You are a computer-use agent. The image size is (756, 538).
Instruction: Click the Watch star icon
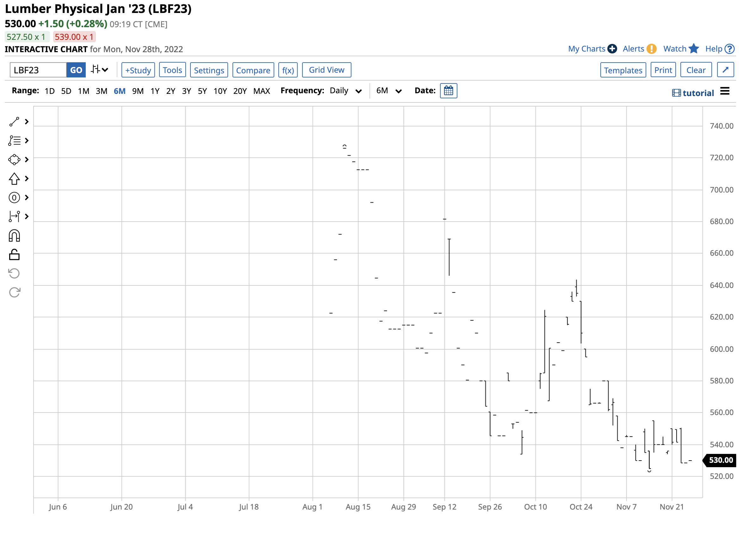(x=694, y=49)
